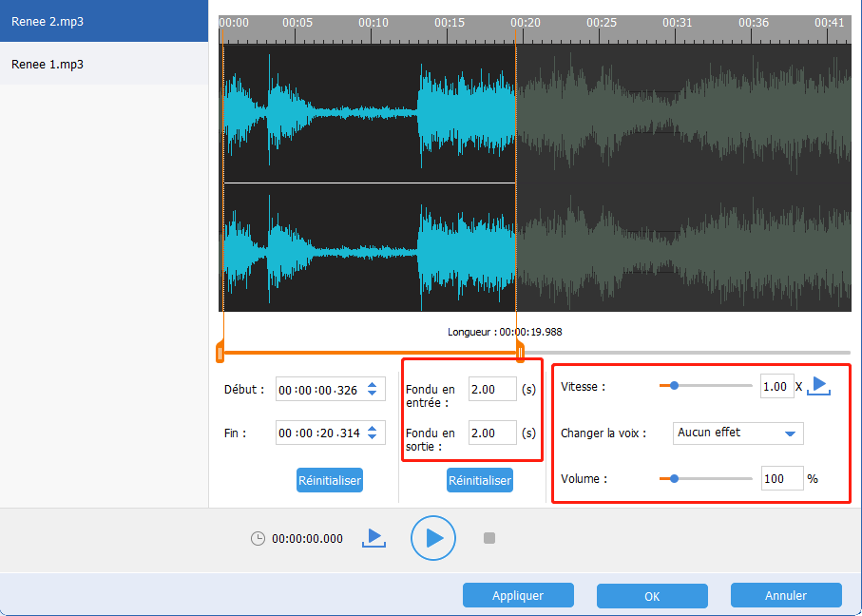This screenshot has height=616, width=862.
Task: Click the gray part of trim track
Action: click(x=687, y=353)
